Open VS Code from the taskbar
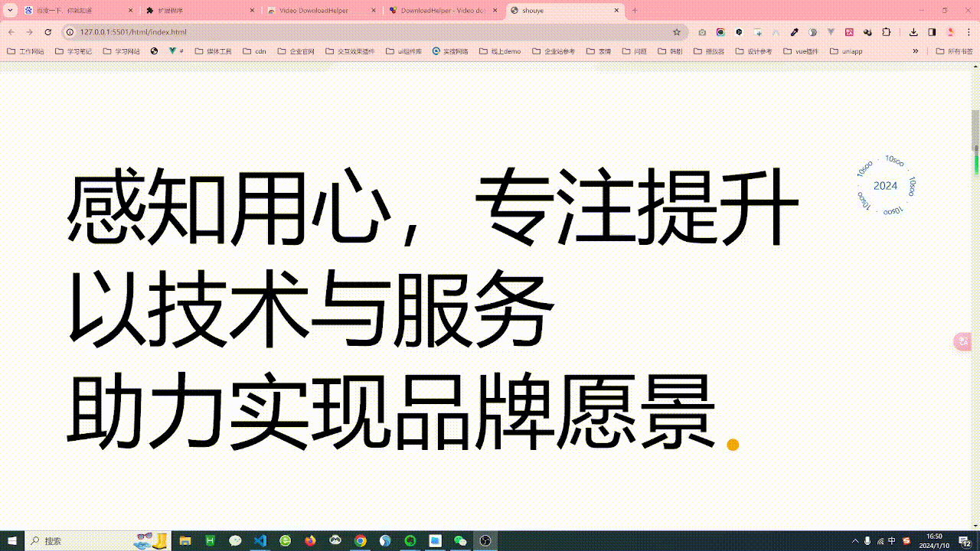Image resolution: width=980 pixels, height=551 pixels. pyautogui.click(x=259, y=543)
